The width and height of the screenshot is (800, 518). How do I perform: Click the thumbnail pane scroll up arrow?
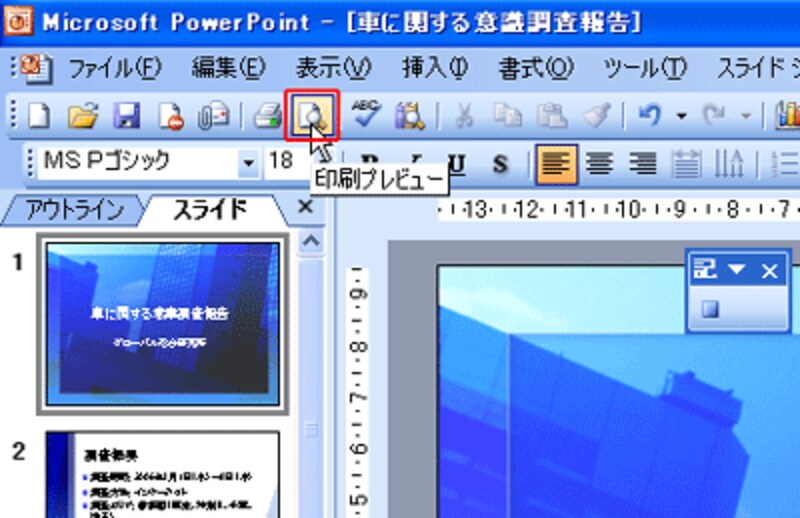(x=311, y=240)
